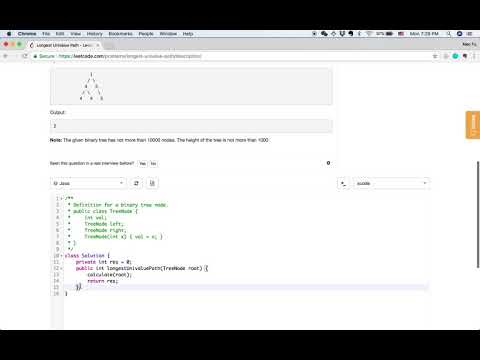480x360 pixels.
Task: Click code line 'calculate(root);'
Action: coord(109,275)
